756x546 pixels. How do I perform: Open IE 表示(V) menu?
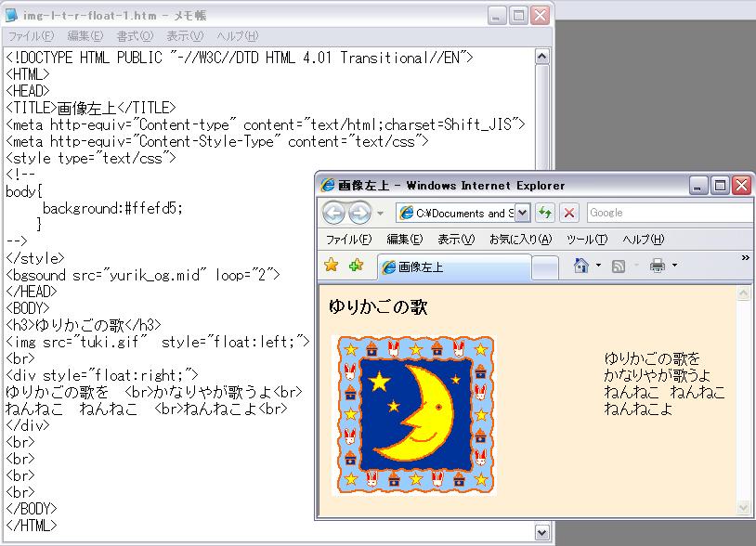click(456, 240)
